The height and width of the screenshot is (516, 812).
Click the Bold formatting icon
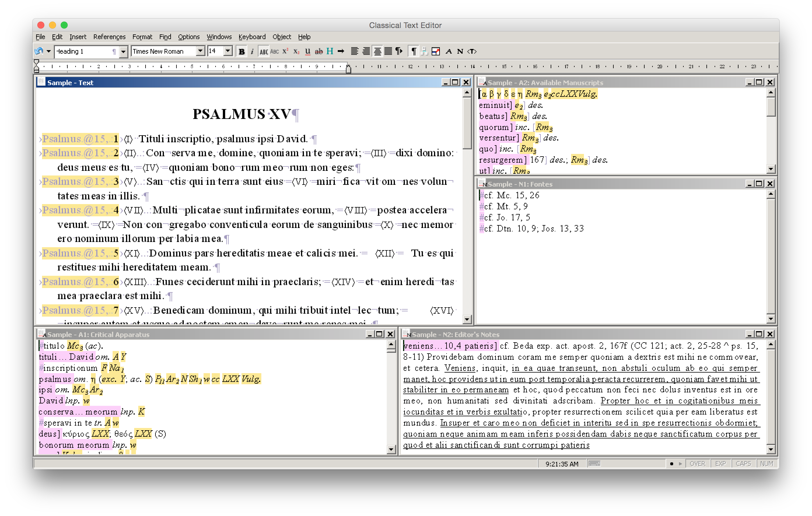pyautogui.click(x=242, y=52)
